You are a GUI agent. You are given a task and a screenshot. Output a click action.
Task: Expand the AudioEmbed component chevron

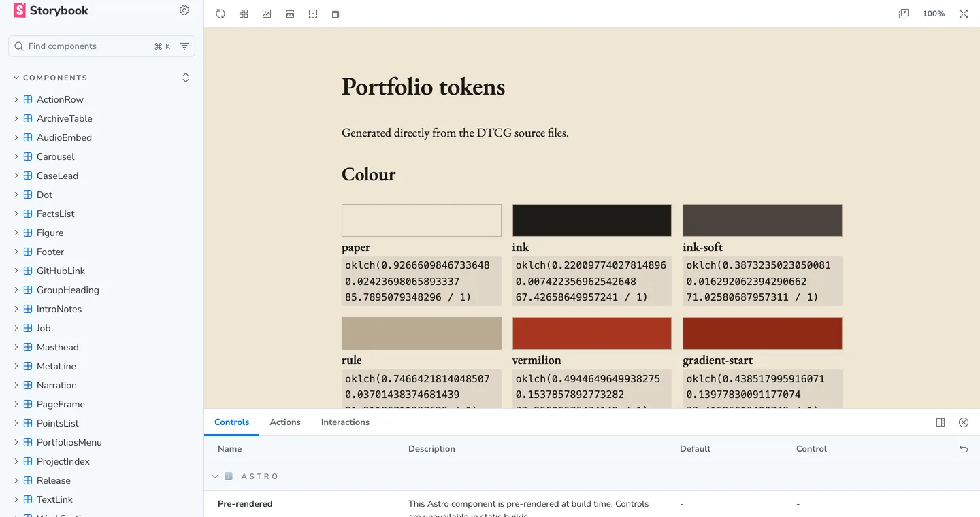(x=16, y=137)
